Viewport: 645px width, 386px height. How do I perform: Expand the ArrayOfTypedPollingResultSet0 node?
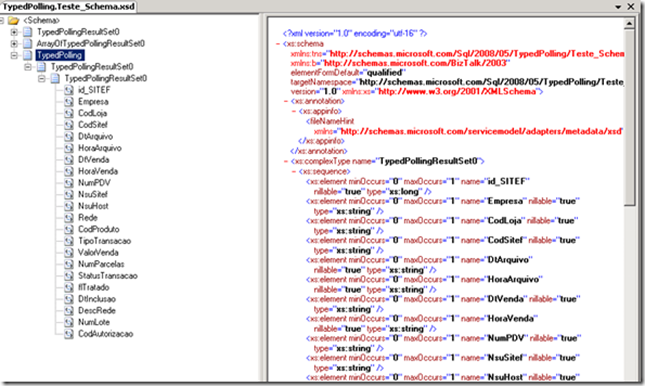[14, 43]
